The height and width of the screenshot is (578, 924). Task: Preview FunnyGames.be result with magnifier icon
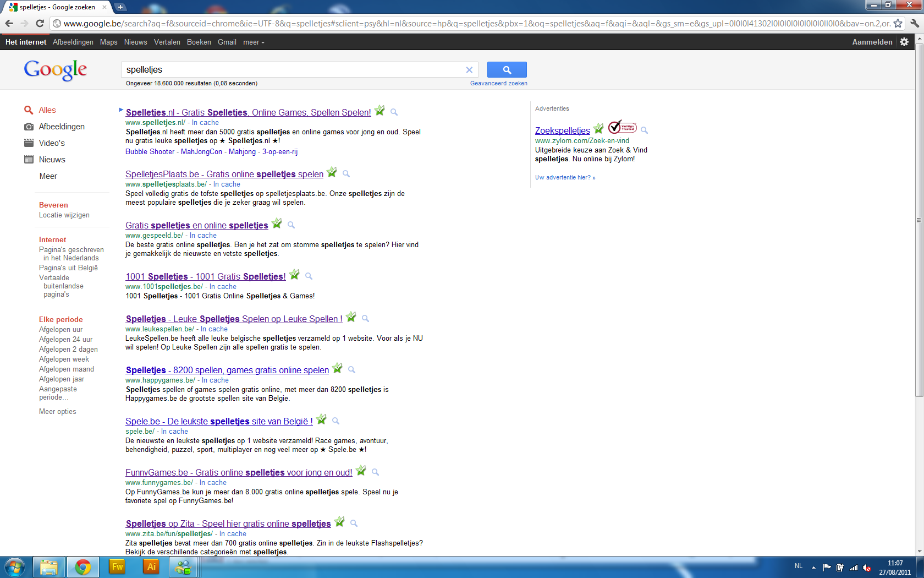[x=375, y=472]
